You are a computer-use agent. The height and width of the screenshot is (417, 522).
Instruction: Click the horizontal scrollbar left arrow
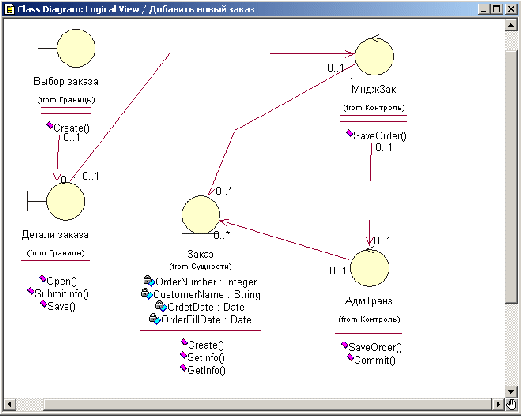(x=9, y=404)
